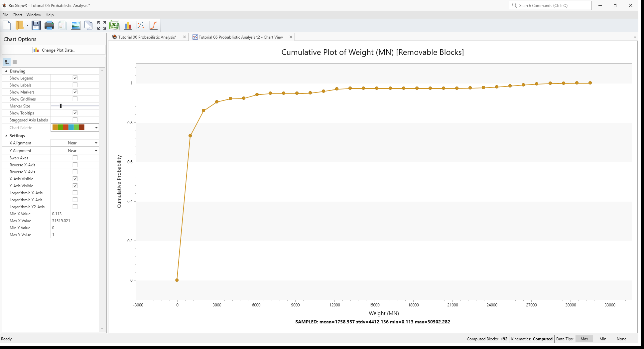The width and height of the screenshot is (644, 349).
Task: Expand the open-folder dropdown arrow in toolbar
Action: (28, 26)
